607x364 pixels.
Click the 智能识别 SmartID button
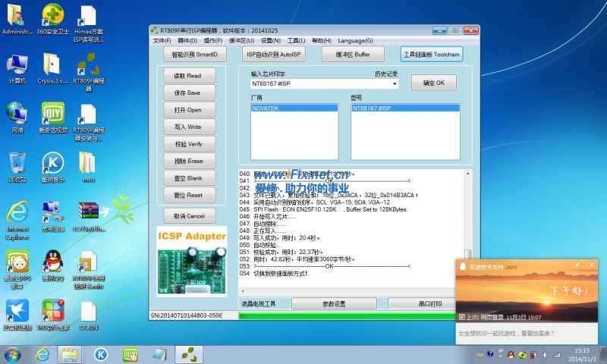(x=195, y=55)
